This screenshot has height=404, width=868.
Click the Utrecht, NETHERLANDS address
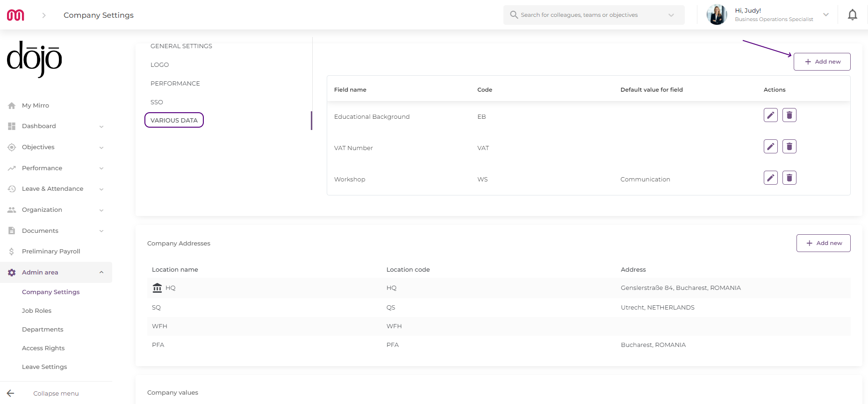pyautogui.click(x=658, y=308)
